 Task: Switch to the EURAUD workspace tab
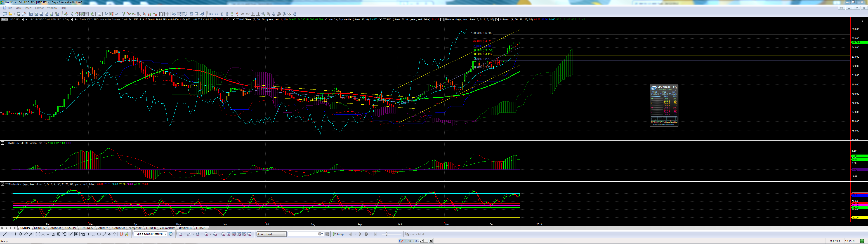click(201, 228)
